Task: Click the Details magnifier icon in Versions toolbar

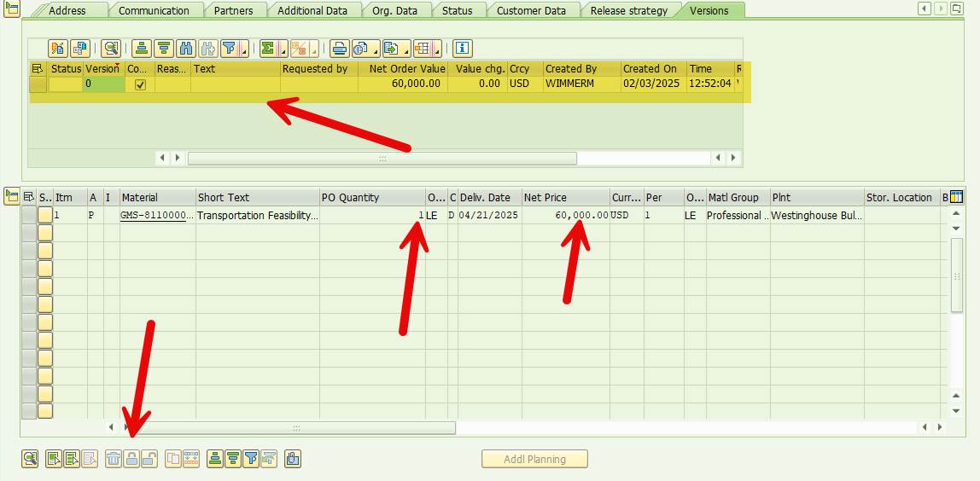Action: click(x=111, y=48)
